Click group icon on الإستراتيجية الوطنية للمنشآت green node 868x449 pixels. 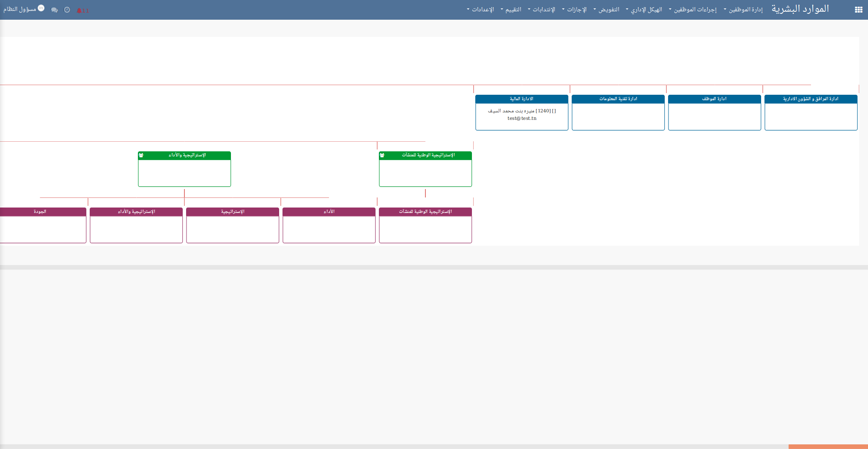tap(382, 155)
